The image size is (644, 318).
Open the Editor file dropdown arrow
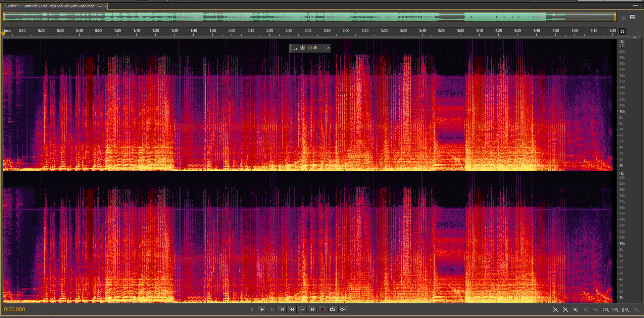100,6
